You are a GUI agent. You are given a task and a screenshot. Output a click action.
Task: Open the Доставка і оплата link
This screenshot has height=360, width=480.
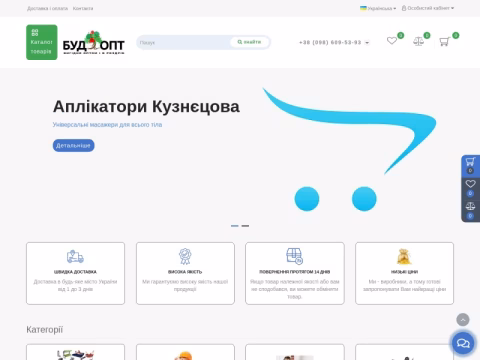pyautogui.click(x=47, y=8)
